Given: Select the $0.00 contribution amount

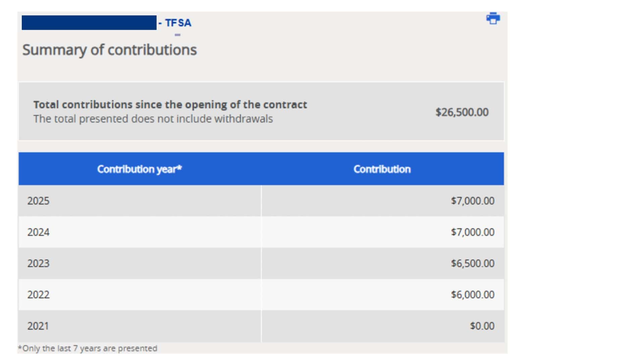Looking at the screenshot, I should pyautogui.click(x=482, y=326).
